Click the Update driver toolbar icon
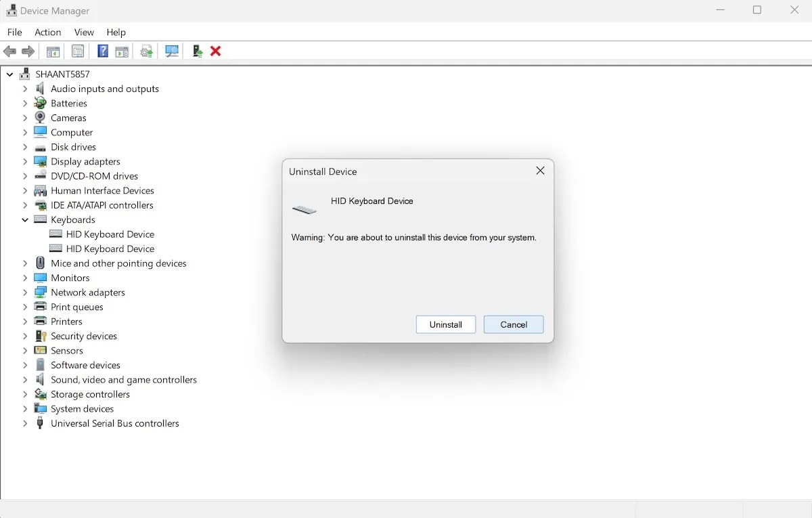The image size is (812, 518). click(x=146, y=51)
